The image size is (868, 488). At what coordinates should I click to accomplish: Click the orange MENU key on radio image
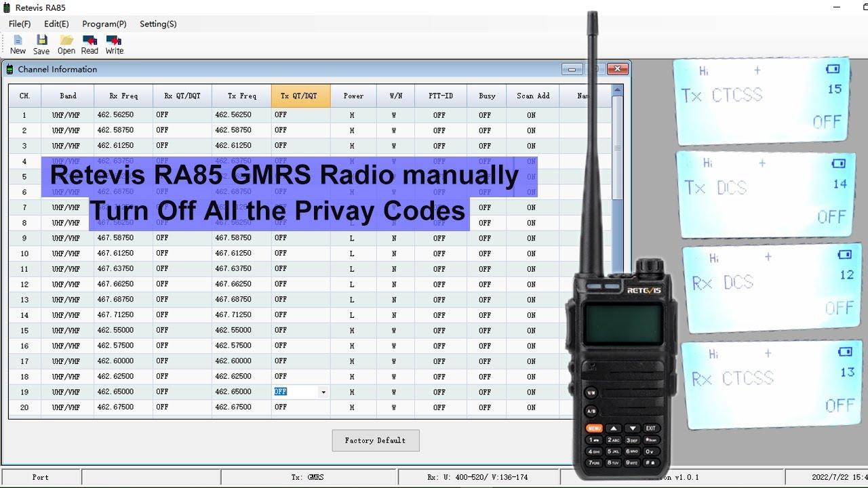(594, 428)
